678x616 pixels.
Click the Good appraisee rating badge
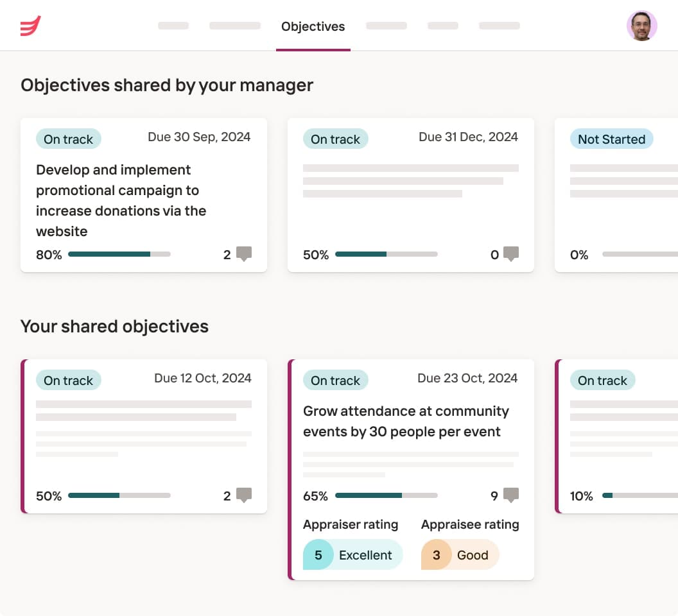[x=460, y=554]
